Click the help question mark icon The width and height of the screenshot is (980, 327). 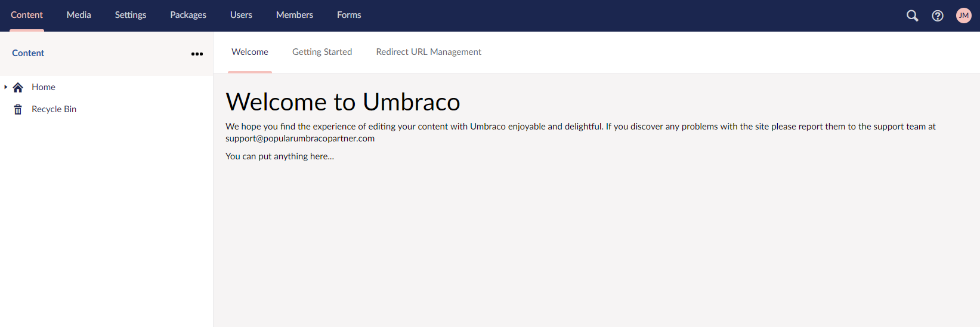click(x=938, y=16)
